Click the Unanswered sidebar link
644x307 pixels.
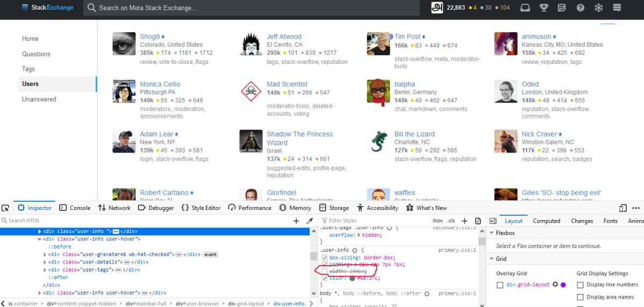[39, 99]
